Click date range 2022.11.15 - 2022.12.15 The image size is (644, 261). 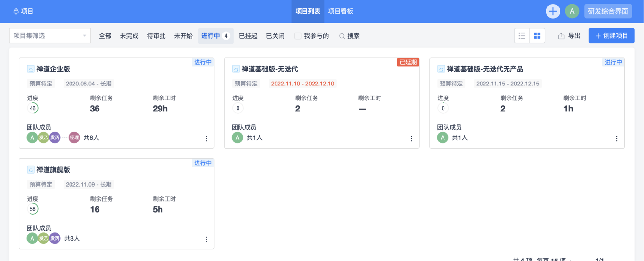pyautogui.click(x=508, y=84)
